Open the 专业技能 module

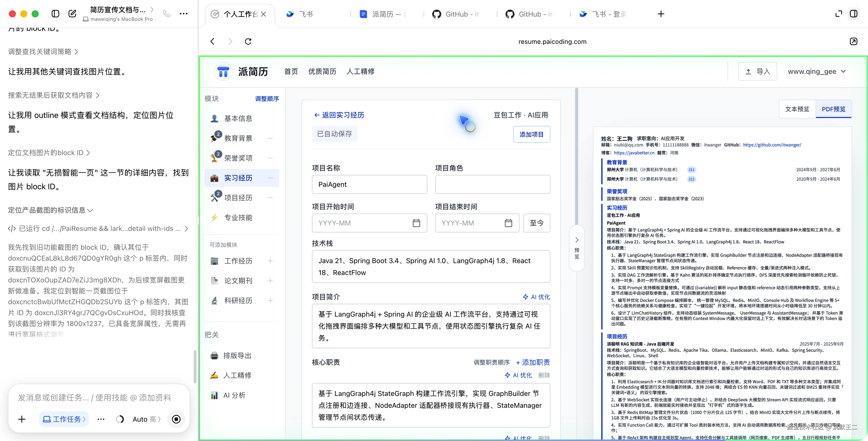coord(242,218)
